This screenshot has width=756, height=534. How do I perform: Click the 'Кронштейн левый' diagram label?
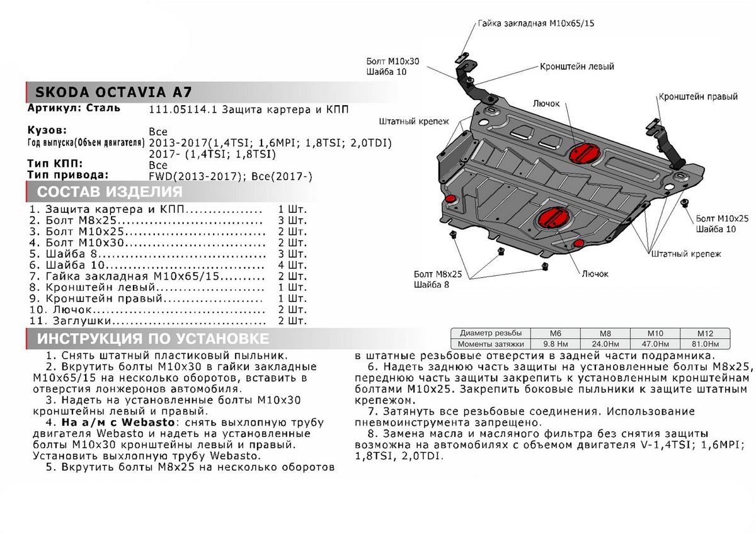tap(576, 66)
